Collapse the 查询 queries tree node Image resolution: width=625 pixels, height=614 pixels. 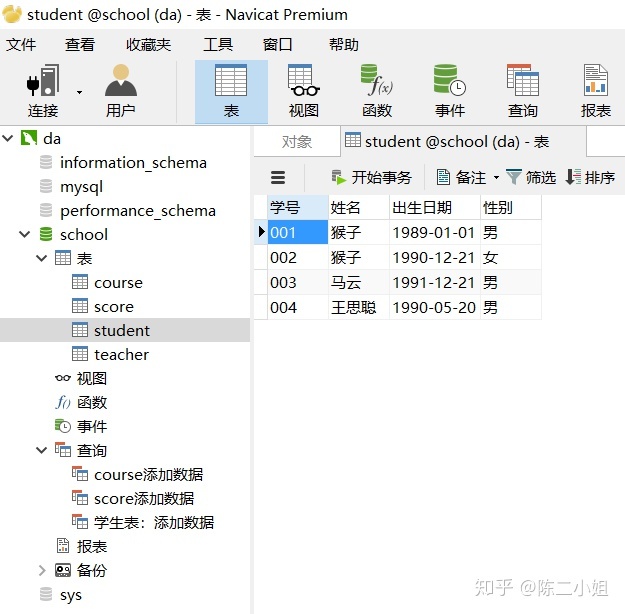tap(41, 450)
